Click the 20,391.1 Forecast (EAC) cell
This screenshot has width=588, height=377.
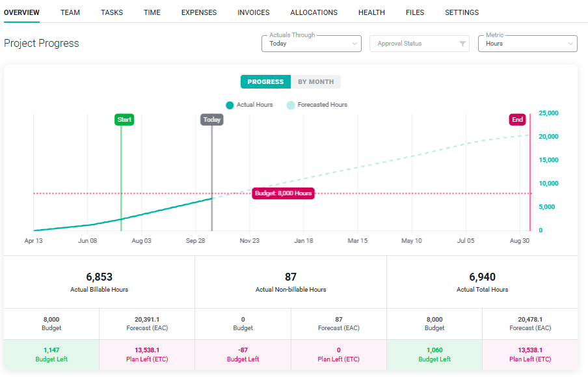[x=147, y=324]
